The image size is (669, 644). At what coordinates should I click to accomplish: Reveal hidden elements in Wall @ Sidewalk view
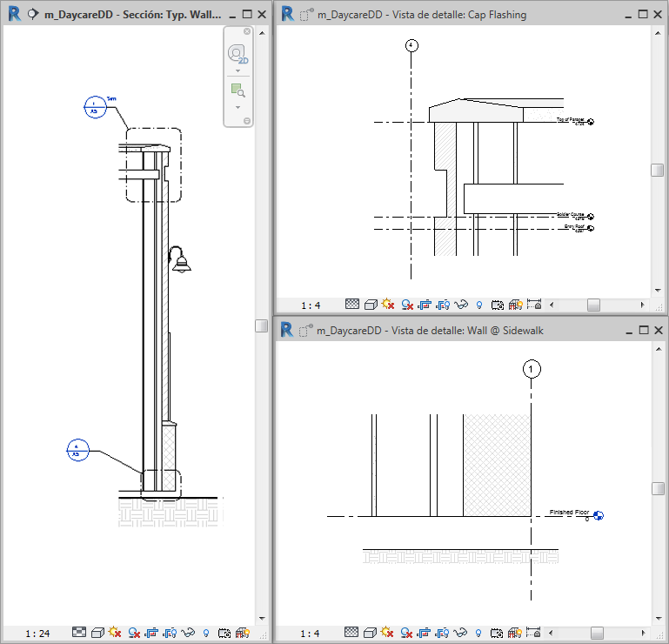pos(478,633)
